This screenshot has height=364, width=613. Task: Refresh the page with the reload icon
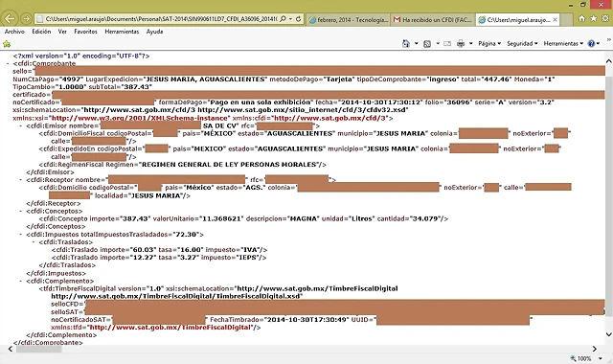click(x=298, y=19)
